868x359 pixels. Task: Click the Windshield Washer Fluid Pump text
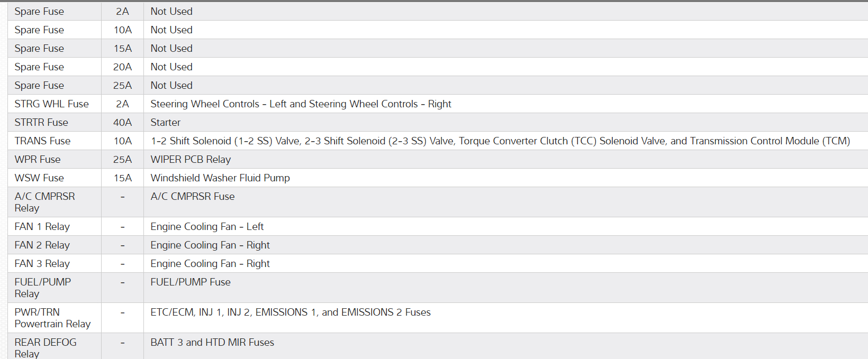[x=220, y=178]
